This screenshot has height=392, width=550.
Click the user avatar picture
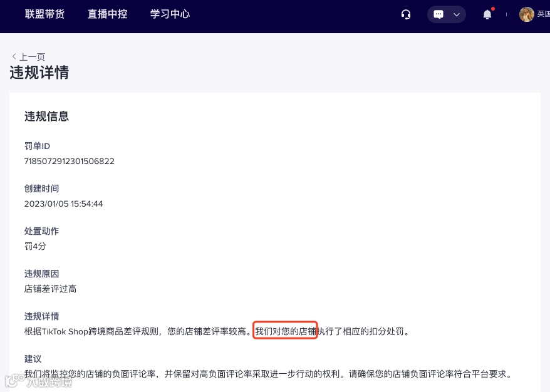click(x=526, y=14)
